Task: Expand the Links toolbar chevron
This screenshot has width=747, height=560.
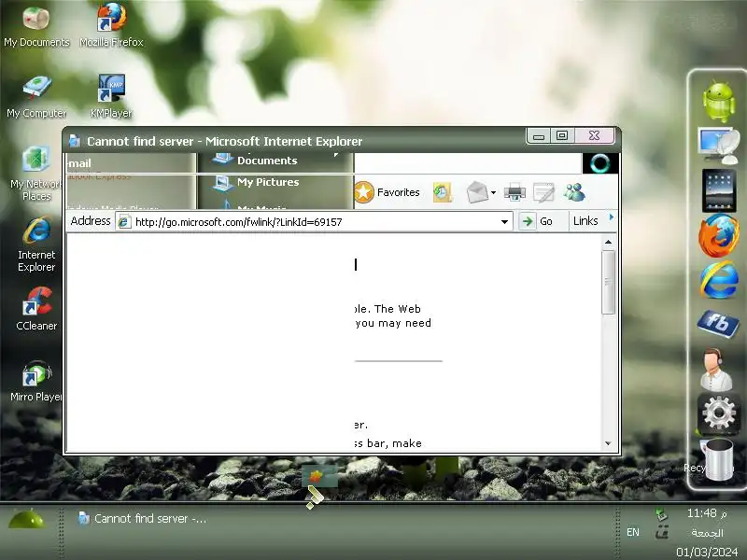Action: click(x=612, y=217)
